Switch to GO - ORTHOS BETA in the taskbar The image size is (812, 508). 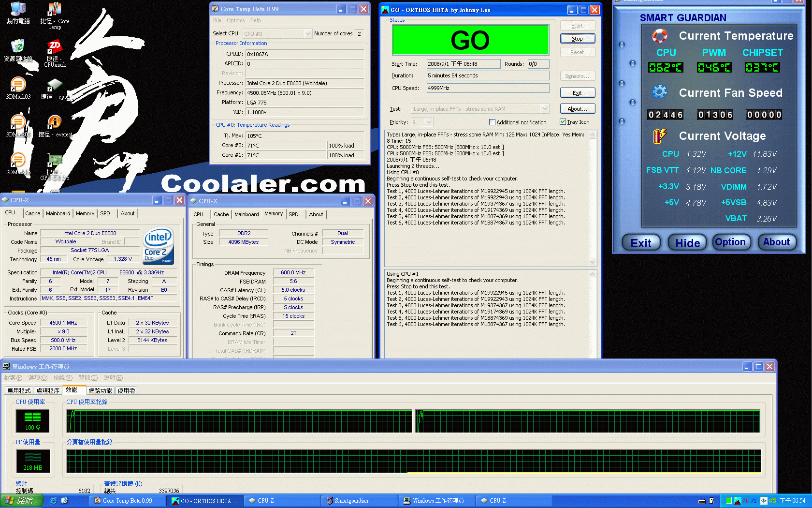(x=204, y=501)
